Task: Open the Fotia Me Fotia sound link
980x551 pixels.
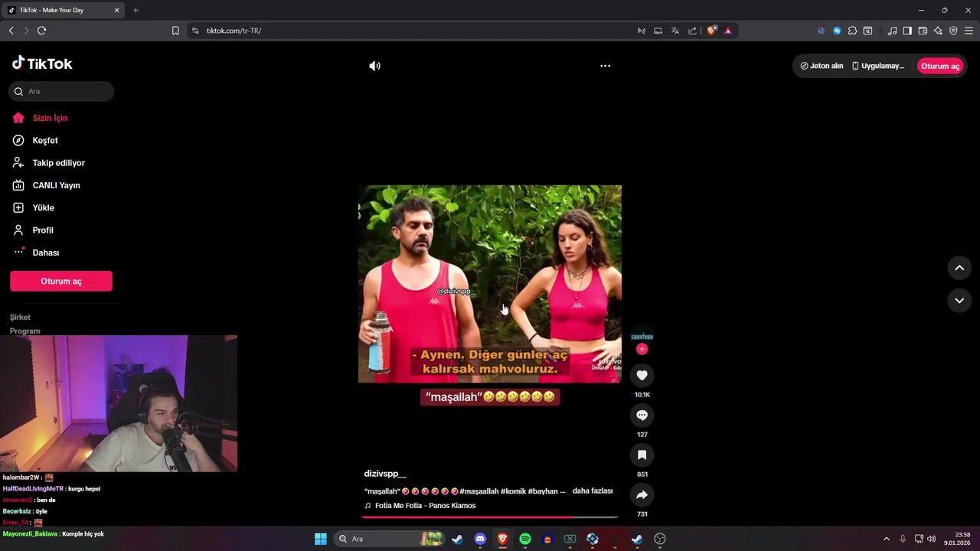Action: coord(425,506)
